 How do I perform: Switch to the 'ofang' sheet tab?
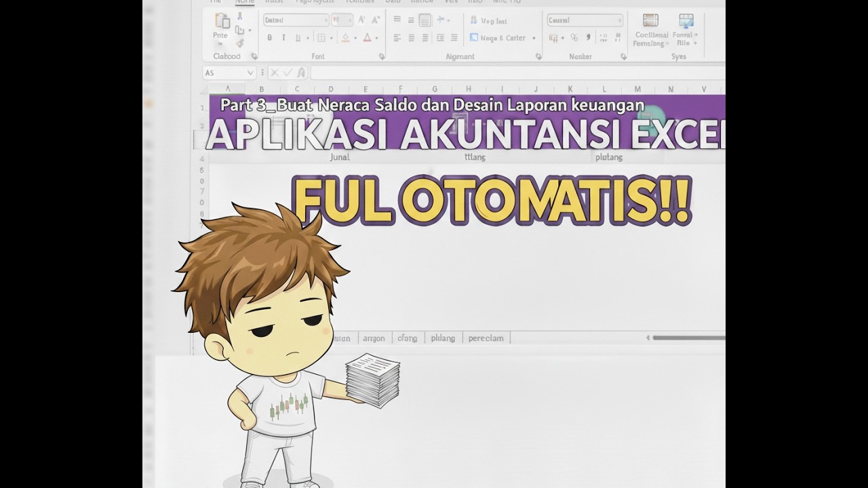408,338
